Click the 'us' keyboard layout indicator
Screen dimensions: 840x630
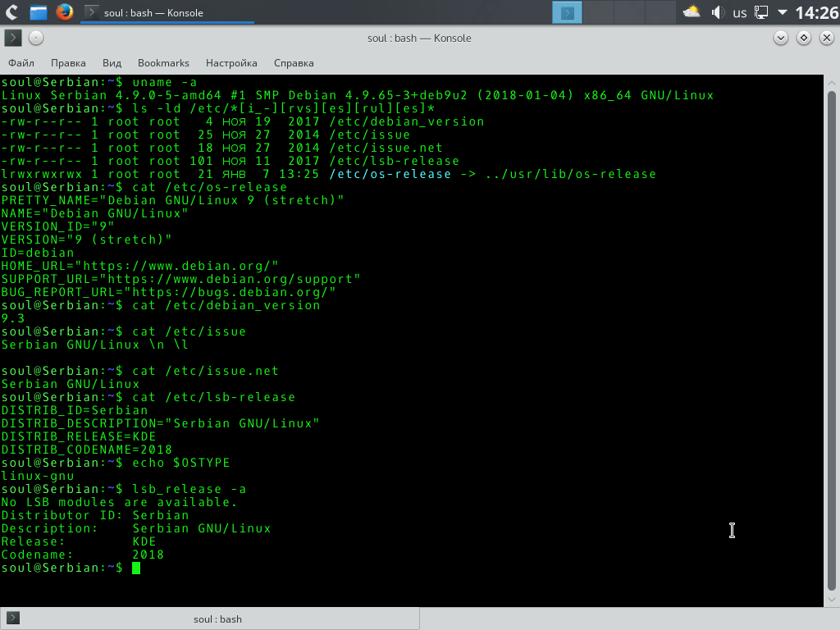pos(740,13)
